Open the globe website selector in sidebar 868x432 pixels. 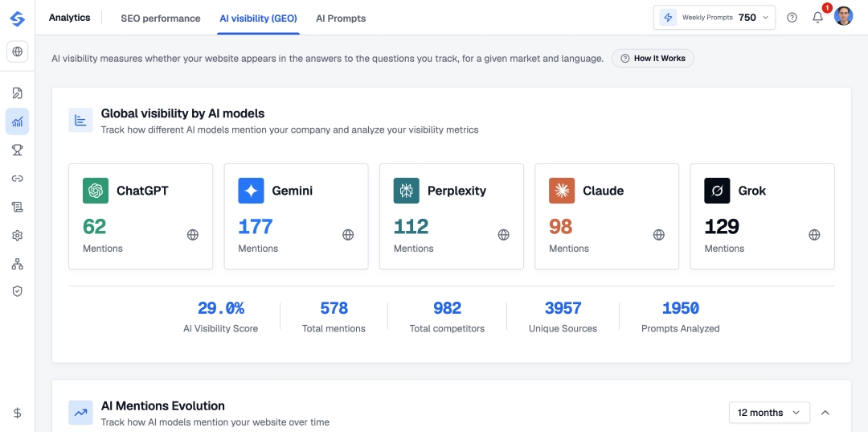[17, 51]
